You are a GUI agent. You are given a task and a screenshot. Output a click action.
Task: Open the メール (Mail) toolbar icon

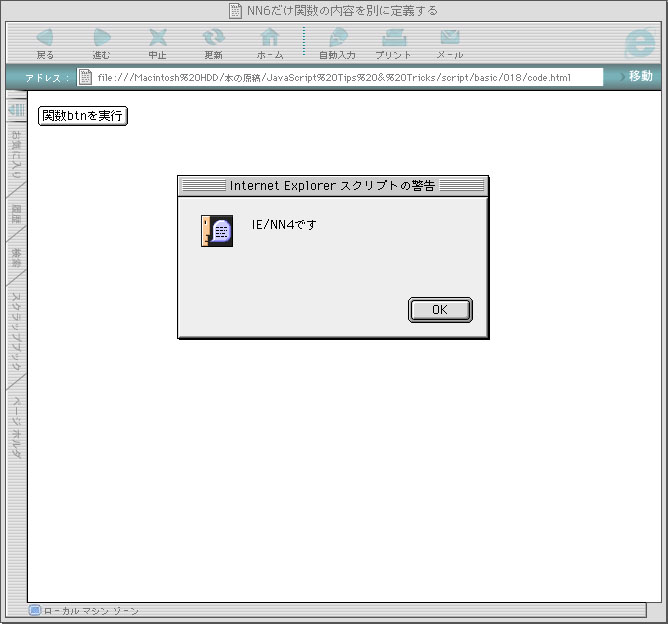tap(450, 38)
